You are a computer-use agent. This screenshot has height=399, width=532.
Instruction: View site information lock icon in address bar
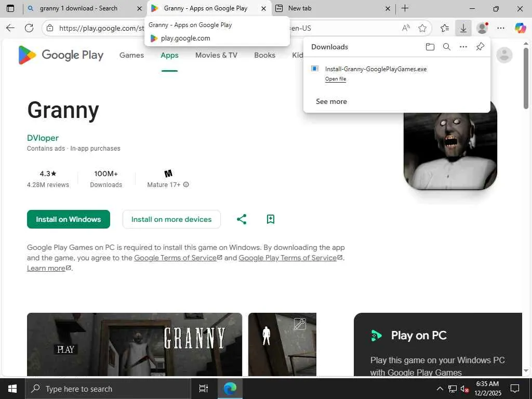pyautogui.click(x=50, y=28)
